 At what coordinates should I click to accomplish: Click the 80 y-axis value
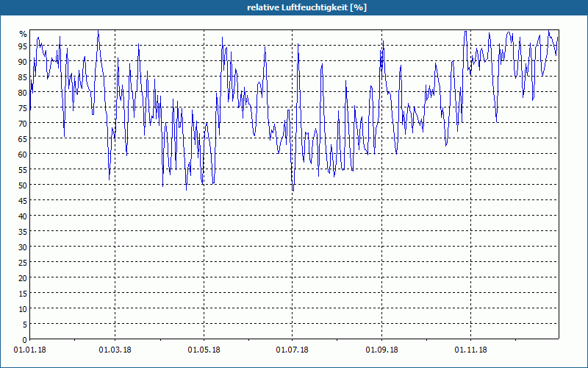[23, 93]
